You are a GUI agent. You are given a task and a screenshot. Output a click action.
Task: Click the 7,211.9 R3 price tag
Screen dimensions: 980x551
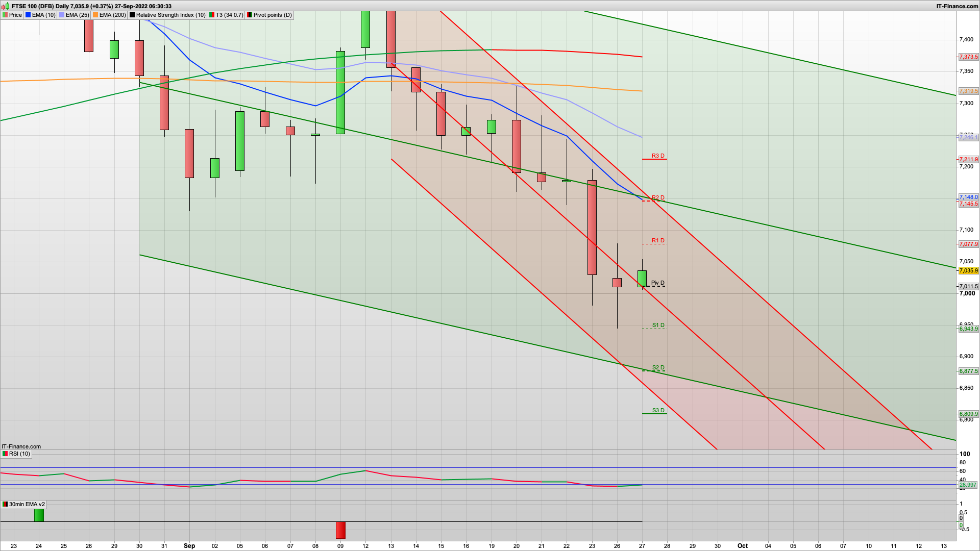969,160
